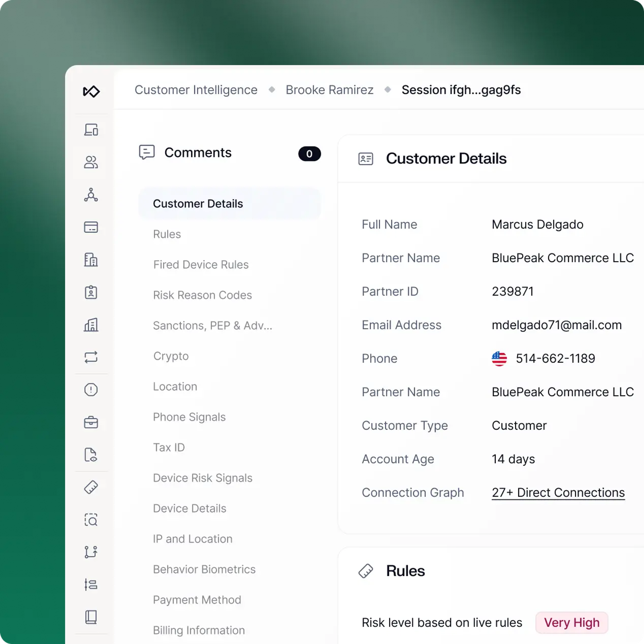Jump to Fired Device Rules section
Viewport: 644px width, 644px height.
pyautogui.click(x=201, y=265)
